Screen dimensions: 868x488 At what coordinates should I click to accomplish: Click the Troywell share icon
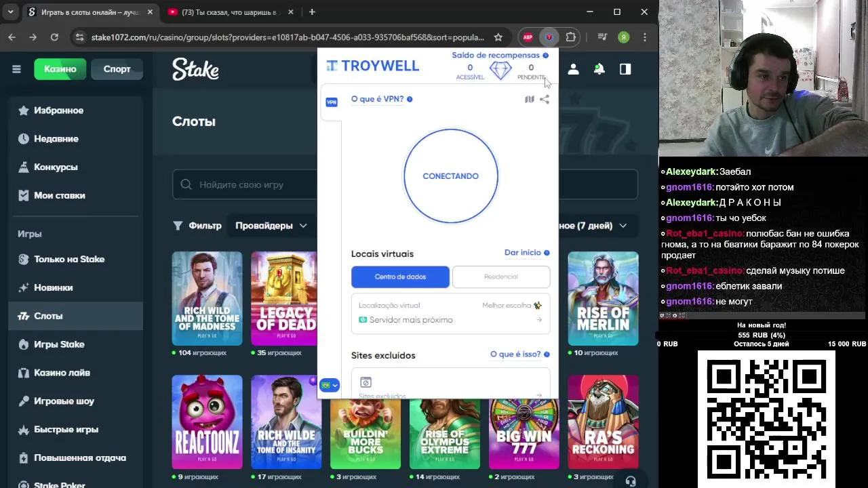(545, 100)
